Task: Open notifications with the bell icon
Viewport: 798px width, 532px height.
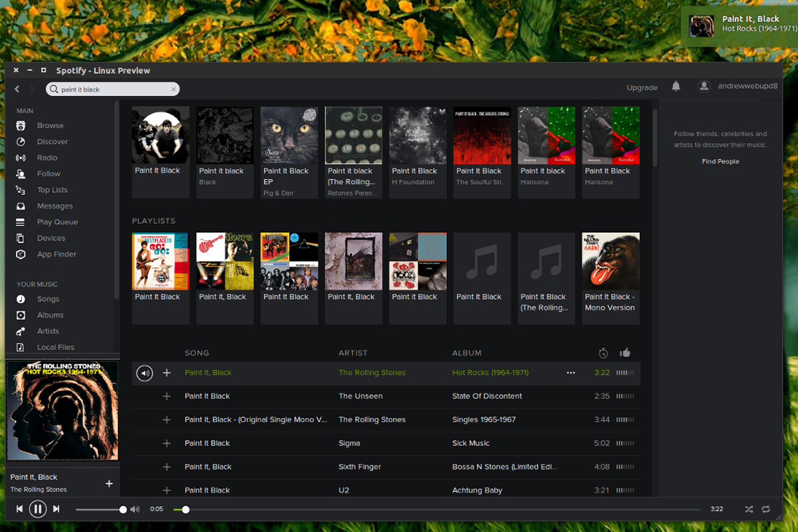Action: [x=676, y=86]
